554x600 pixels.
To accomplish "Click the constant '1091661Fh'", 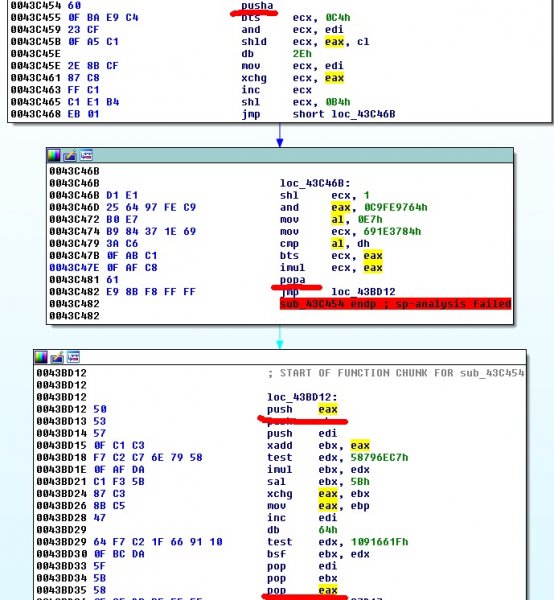I will point(379,542).
